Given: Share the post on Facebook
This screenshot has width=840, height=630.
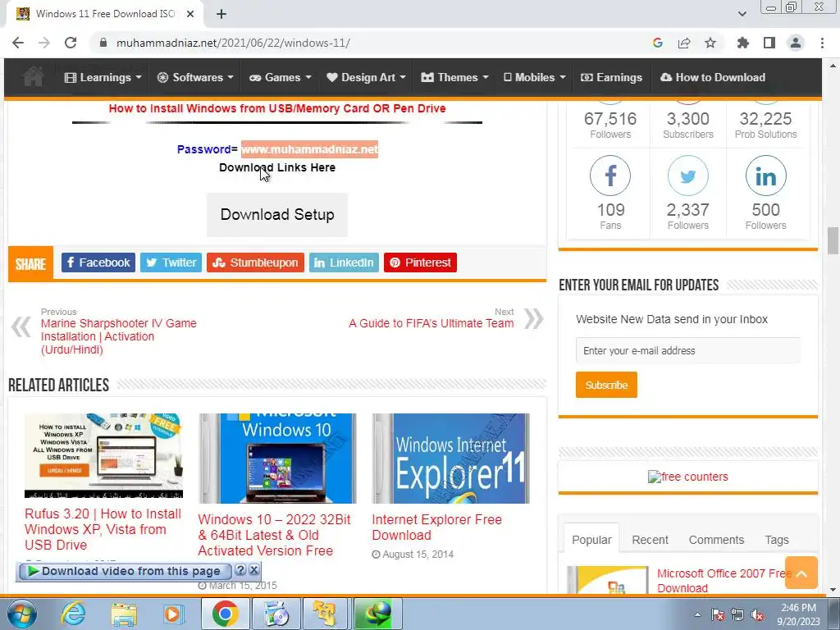Looking at the screenshot, I should click(98, 262).
